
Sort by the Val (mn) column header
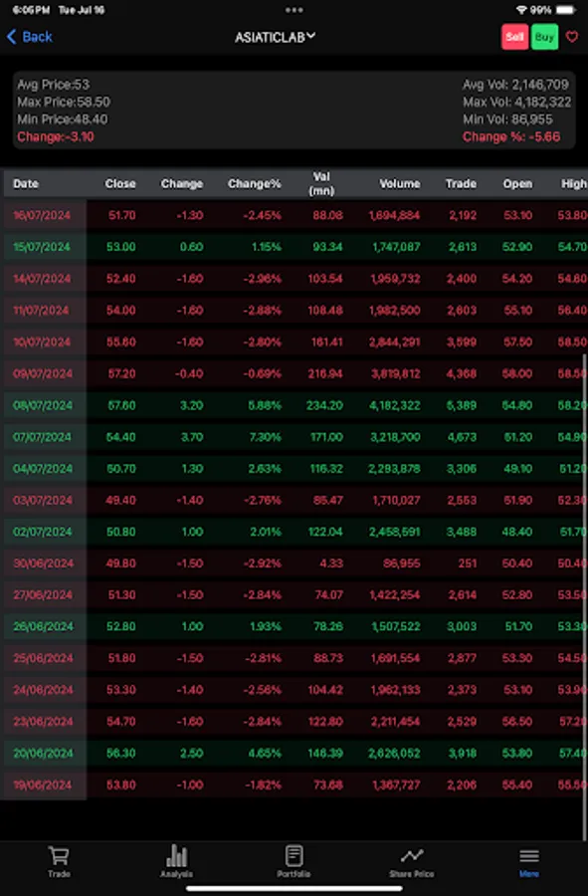(x=321, y=183)
